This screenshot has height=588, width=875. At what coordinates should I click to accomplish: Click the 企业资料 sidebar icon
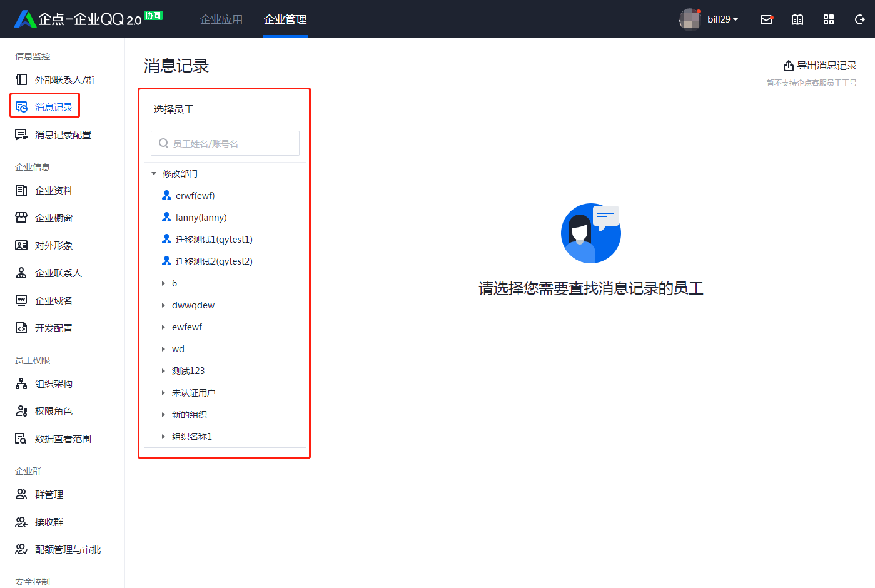click(x=21, y=190)
